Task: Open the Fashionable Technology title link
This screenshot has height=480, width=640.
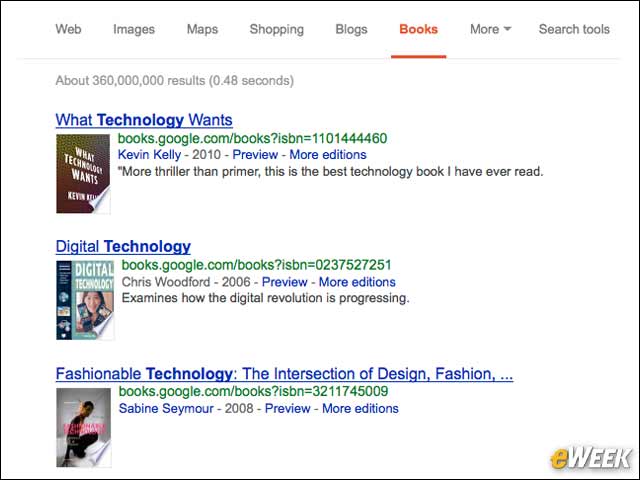Action: tap(284, 374)
